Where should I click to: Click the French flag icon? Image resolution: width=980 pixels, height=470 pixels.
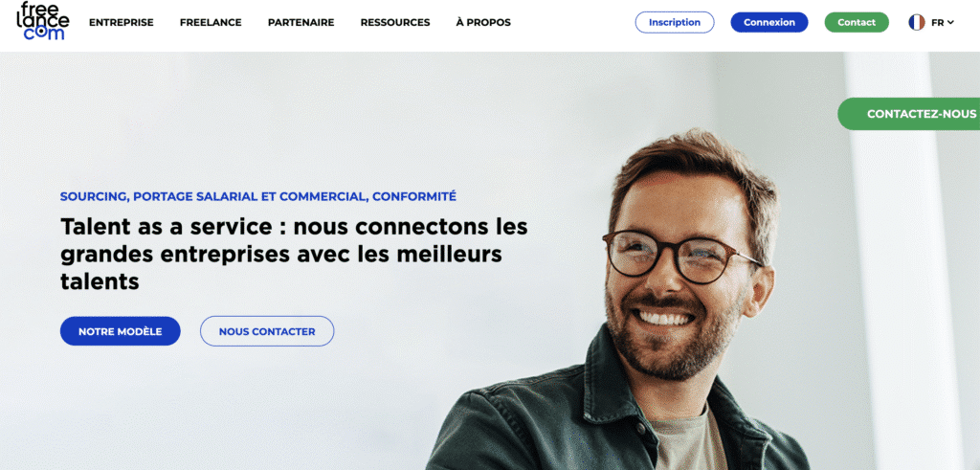point(916,23)
